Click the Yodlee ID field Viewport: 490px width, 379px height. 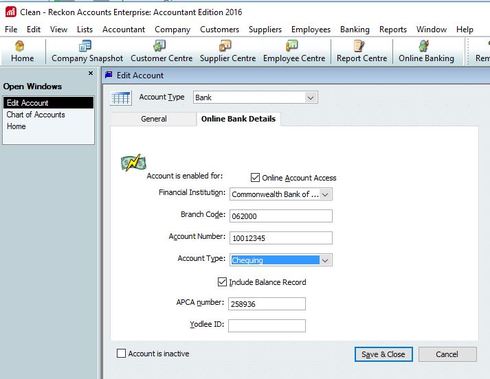267,326
